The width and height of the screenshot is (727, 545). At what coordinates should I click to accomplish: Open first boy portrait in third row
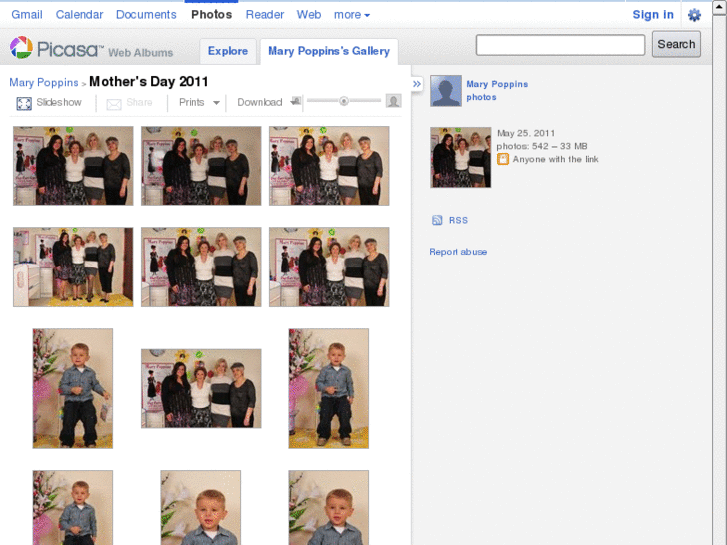(x=73, y=389)
